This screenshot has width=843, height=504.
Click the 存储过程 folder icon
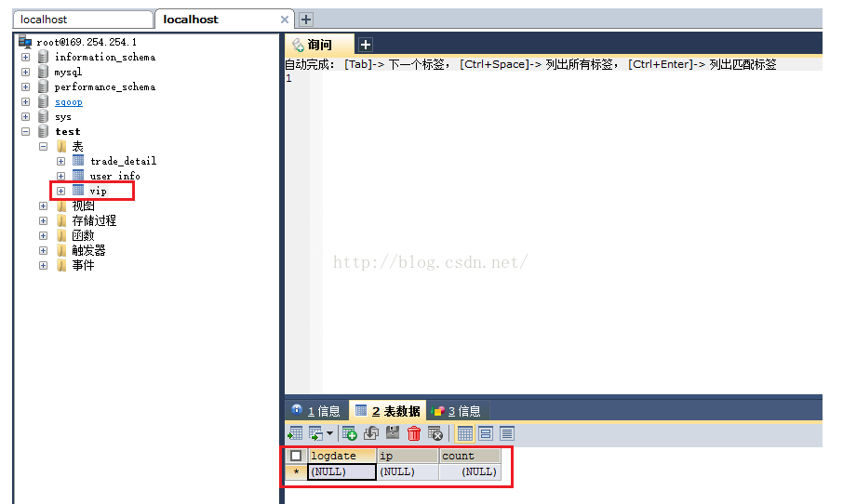tap(61, 220)
